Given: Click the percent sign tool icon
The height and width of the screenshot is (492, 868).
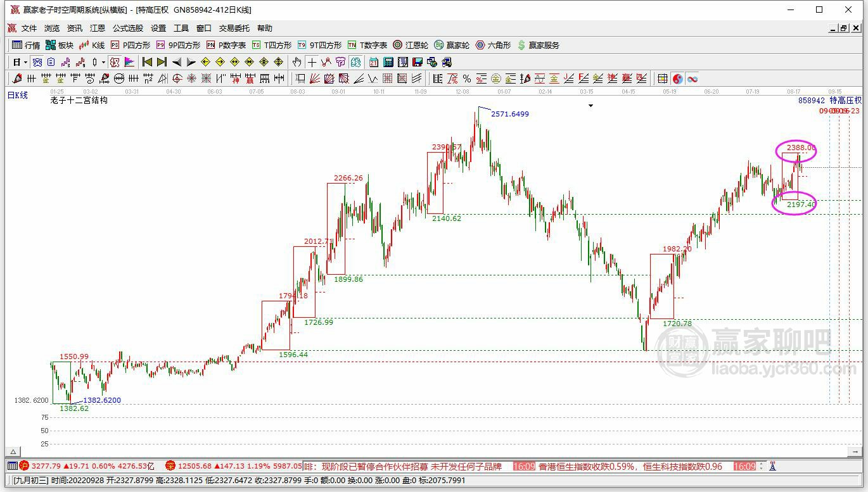Looking at the screenshot, I should pyautogui.click(x=466, y=79).
